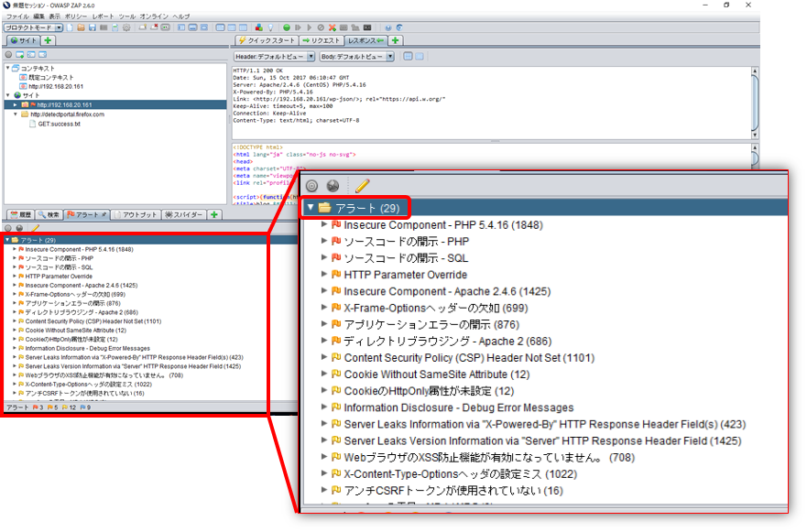Click the black console-like icon in the toolbar
Viewport: 807px width, 532px height.
tap(367, 27)
